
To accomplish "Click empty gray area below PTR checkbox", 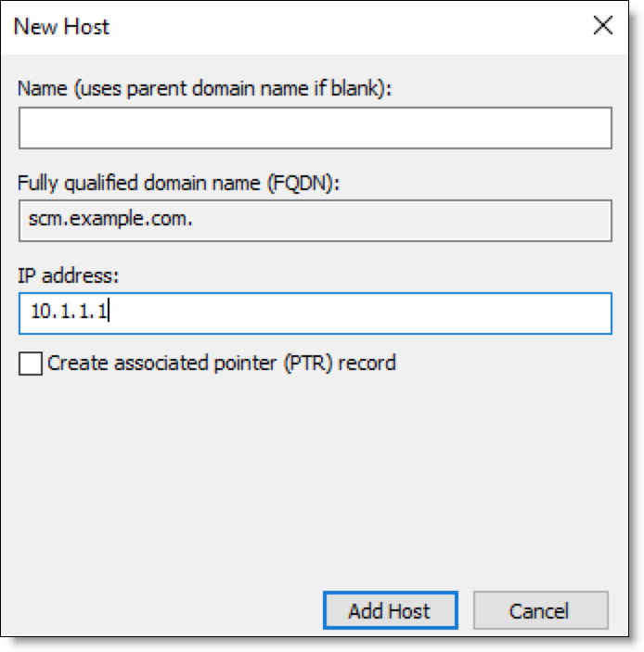I will click(x=315, y=479).
